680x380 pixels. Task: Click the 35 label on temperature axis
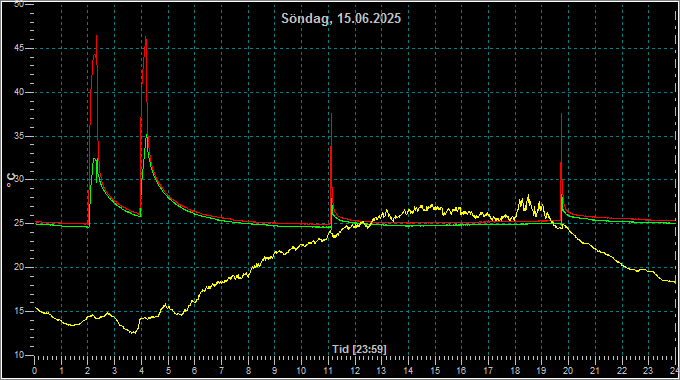point(19,136)
